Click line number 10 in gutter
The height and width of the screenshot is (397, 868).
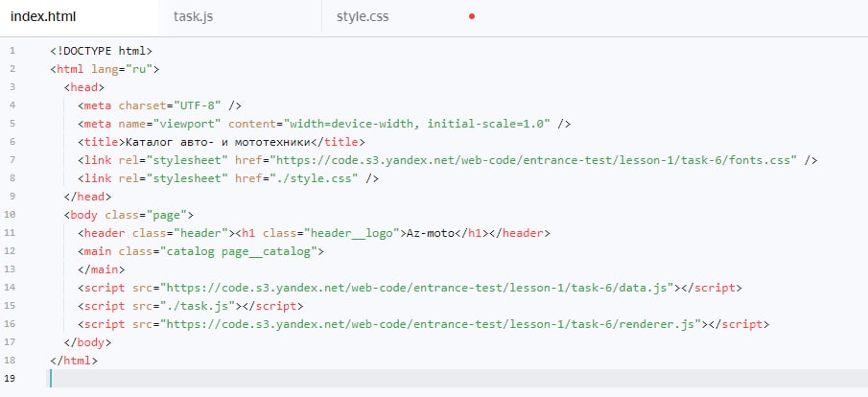click(x=10, y=215)
